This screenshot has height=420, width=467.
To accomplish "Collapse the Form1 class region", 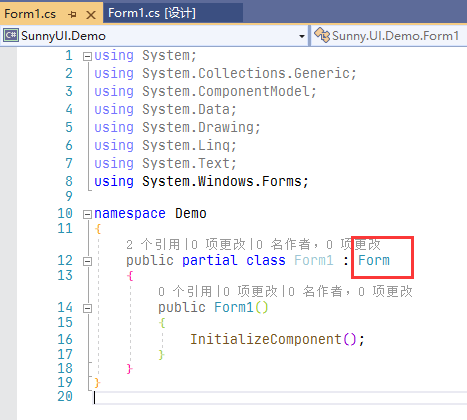I will pyautogui.click(x=87, y=261).
